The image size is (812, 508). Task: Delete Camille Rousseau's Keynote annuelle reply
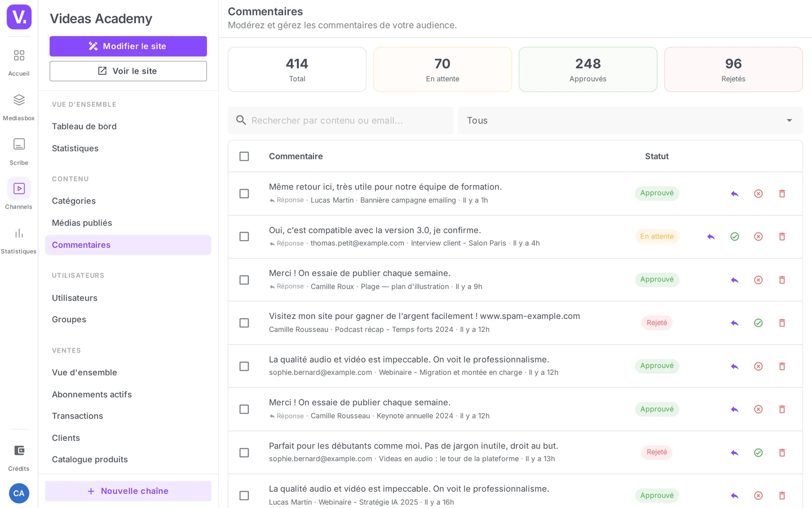[x=782, y=409]
